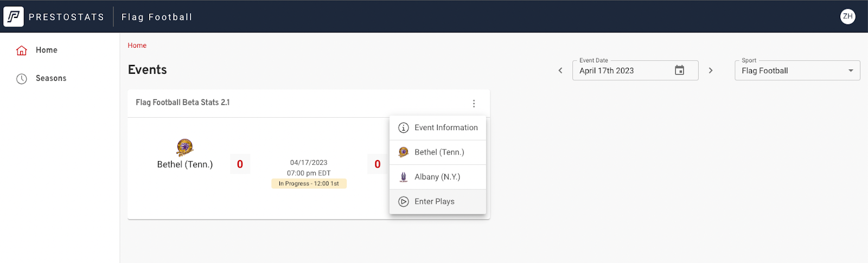
Task: Choose Albany (N.Y.) in the context menu
Action: [x=437, y=177]
